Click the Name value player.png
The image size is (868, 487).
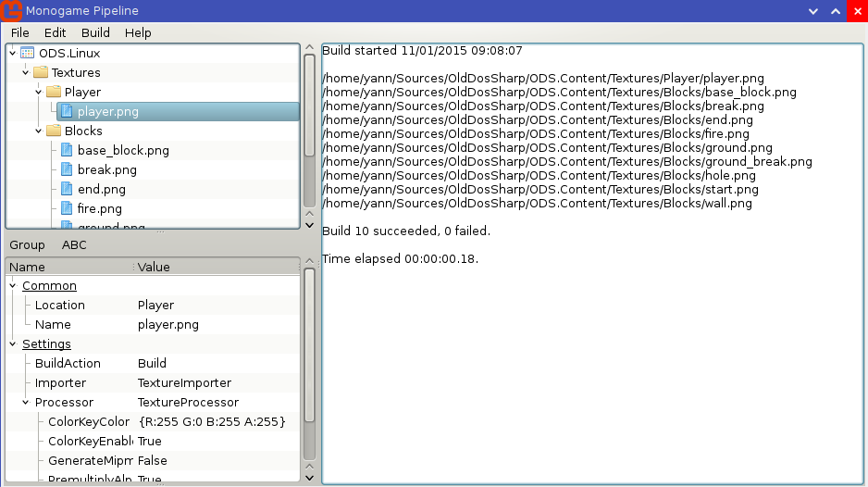point(168,325)
